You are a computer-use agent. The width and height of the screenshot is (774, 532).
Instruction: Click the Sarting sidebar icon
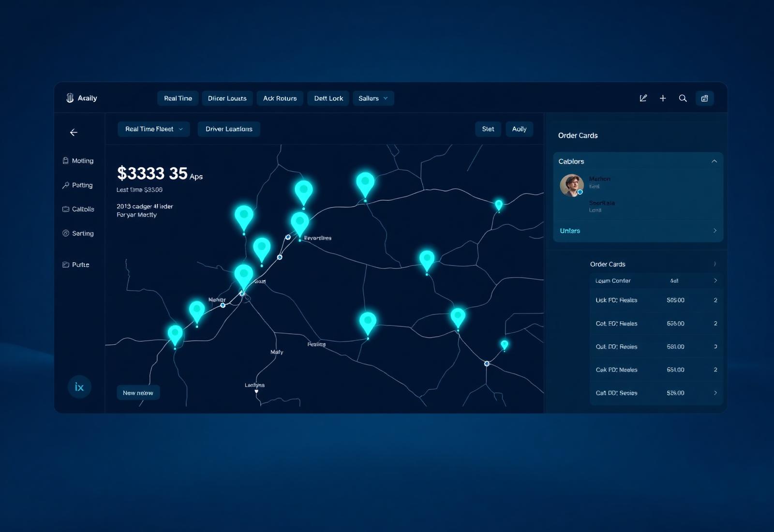click(x=66, y=233)
